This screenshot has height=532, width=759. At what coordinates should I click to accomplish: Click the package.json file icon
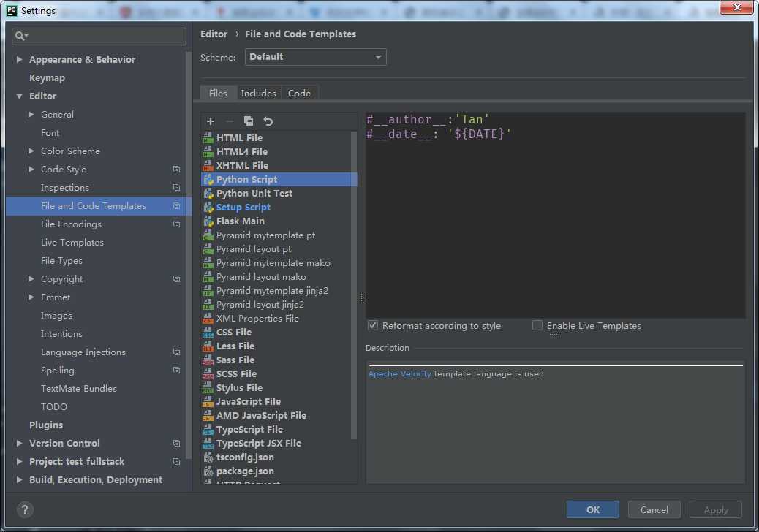pos(208,471)
